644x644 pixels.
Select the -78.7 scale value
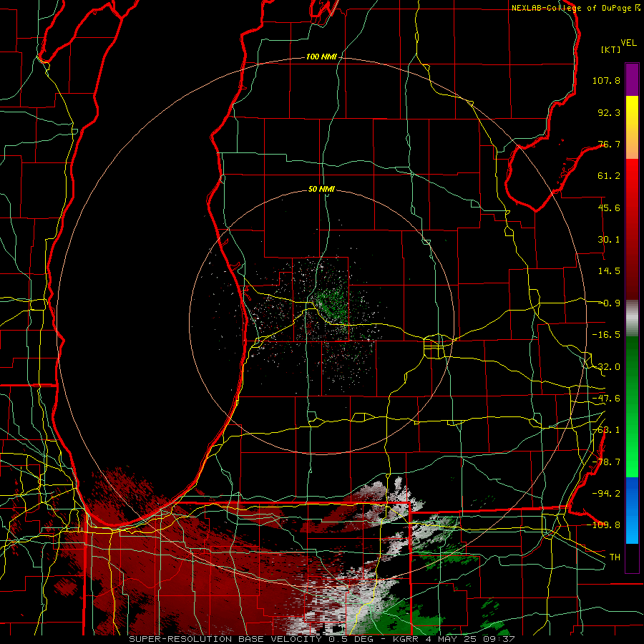point(606,462)
